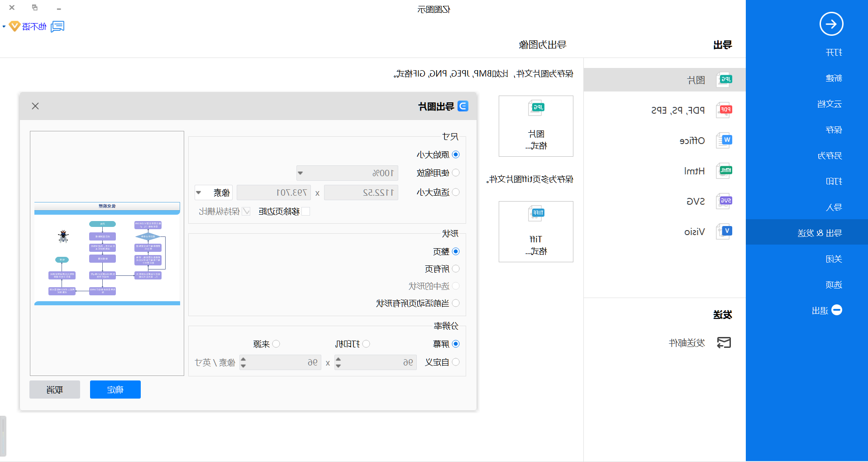The image size is (868, 462).
Task: Select the Visio file icon
Action: (x=724, y=231)
